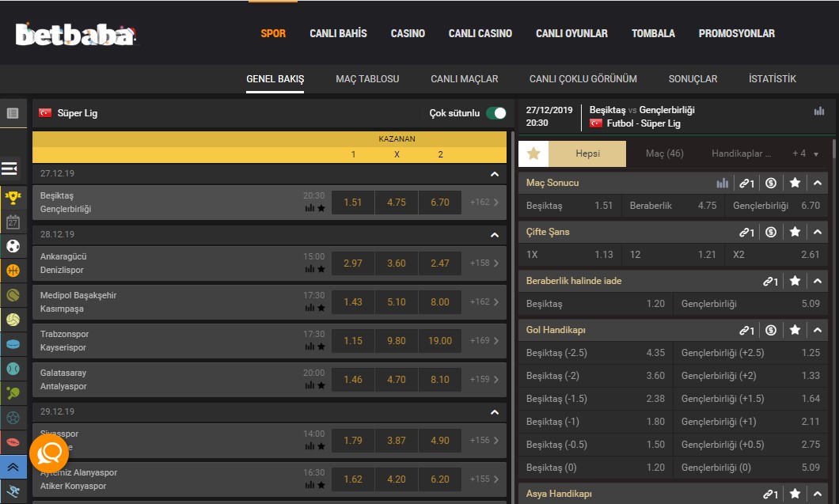Select the skiing sport icon in sidebar

point(13,491)
